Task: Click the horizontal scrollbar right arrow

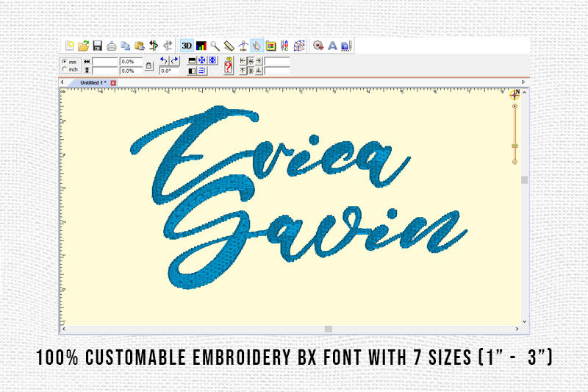Action: coord(517,329)
